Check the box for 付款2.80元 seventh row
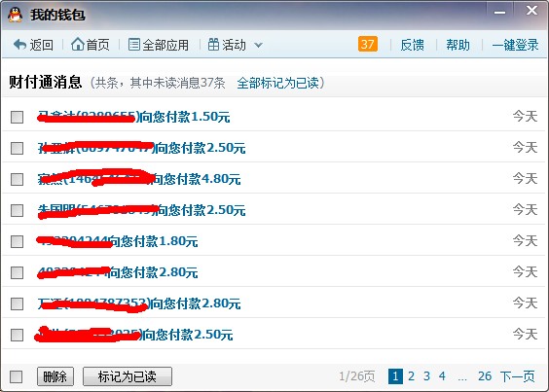This screenshot has width=549, height=392. click(x=17, y=303)
